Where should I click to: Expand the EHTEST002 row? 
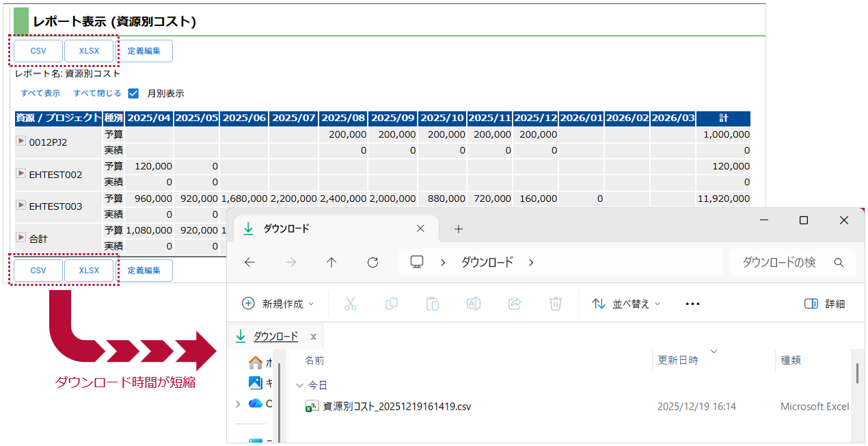pyautogui.click(x=21, y=173)
